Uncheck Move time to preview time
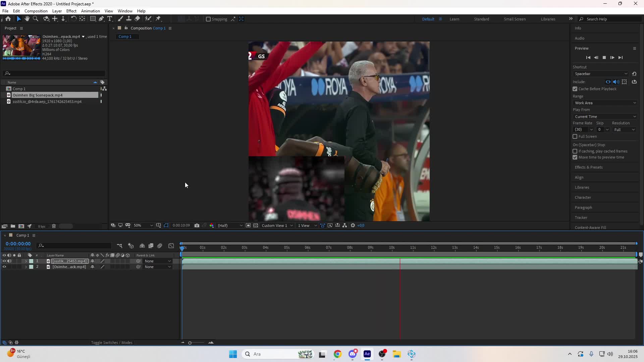 click(575, 157)
